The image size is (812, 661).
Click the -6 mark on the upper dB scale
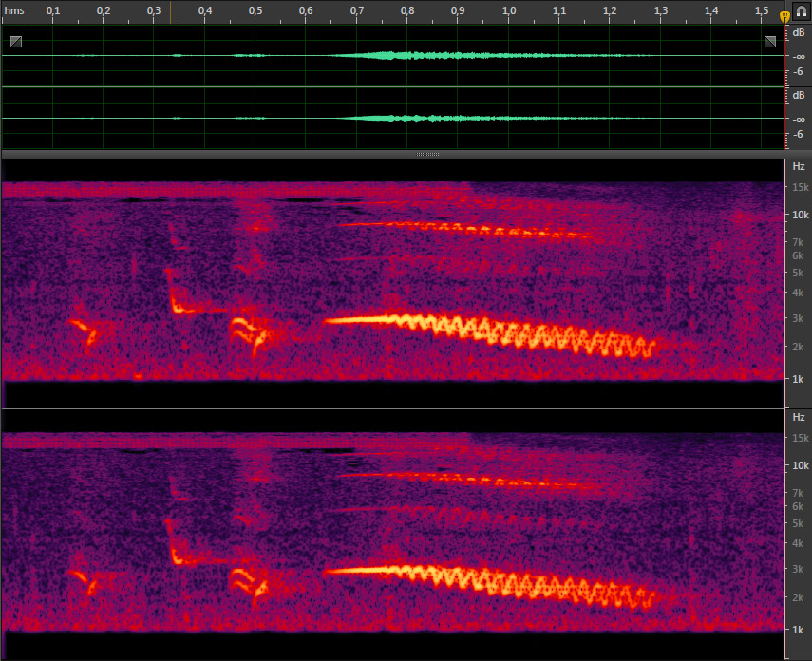tap(799, 71)
